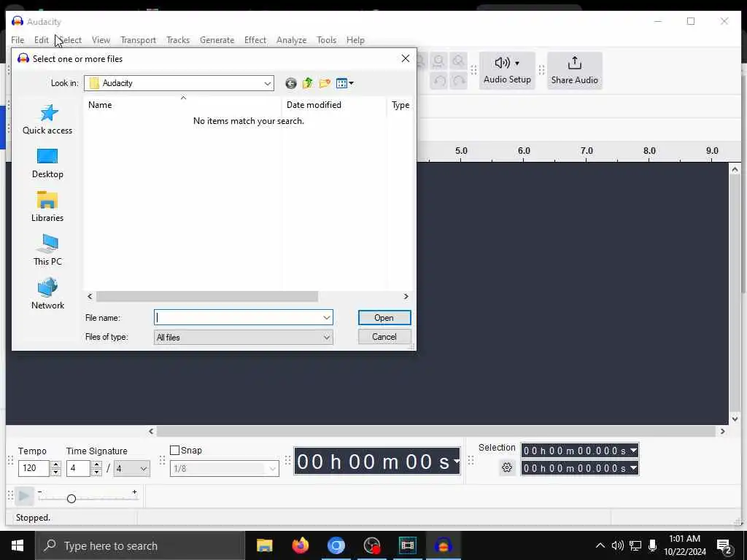This screenshot has width=747, height=560.
Task: Open the Tracks menu
Action: click(x=178, y=40)
